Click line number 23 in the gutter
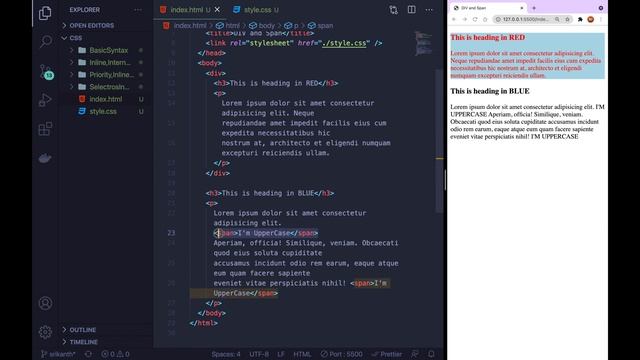 pyautogui.click(x=171, y=233)
